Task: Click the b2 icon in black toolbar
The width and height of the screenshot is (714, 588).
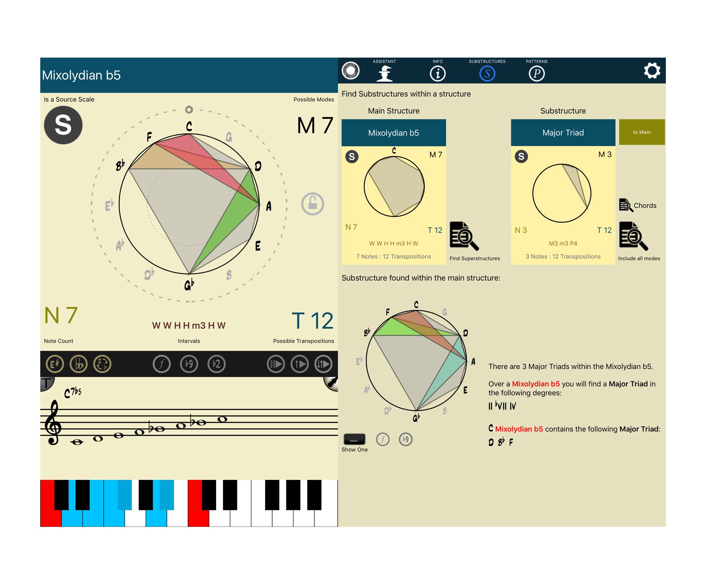Action: [217, 364]
